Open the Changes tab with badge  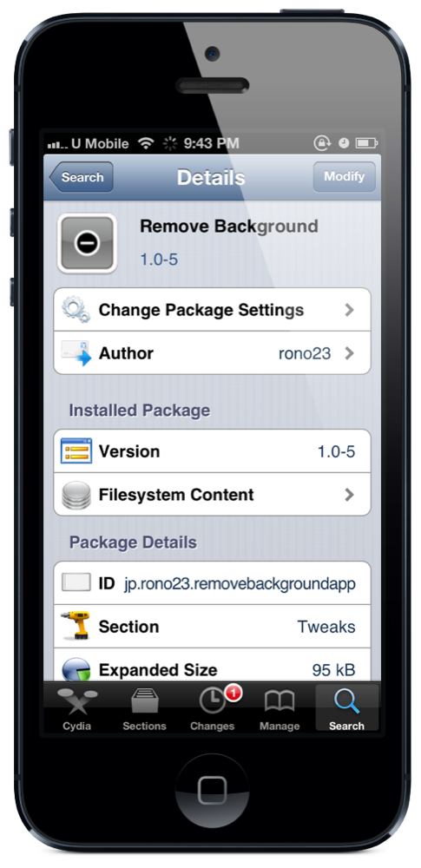tap(212, 707)
